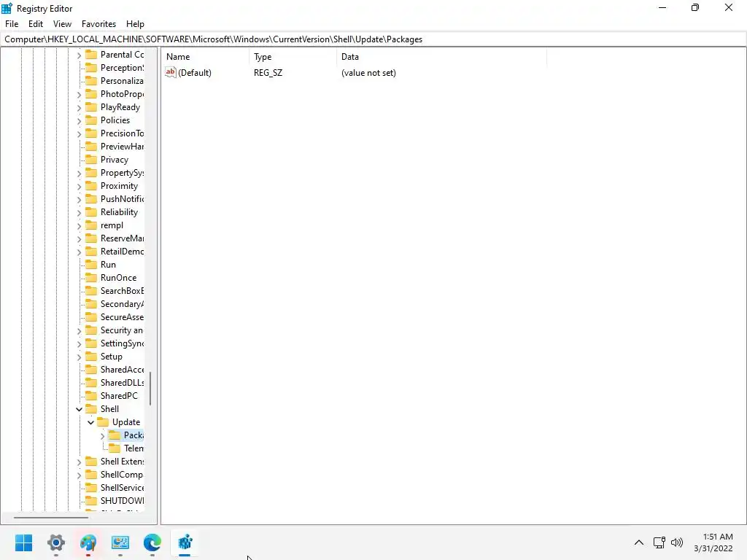Select the SharedAcce key

pyautogui.click(x=122, y=370)
